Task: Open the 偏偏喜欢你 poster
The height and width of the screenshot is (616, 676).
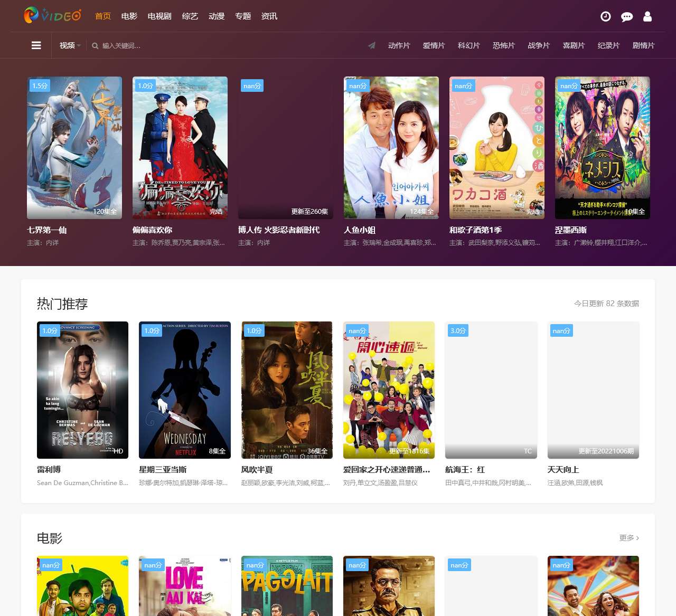Action: pyautogui.click(x=180, y=148)
